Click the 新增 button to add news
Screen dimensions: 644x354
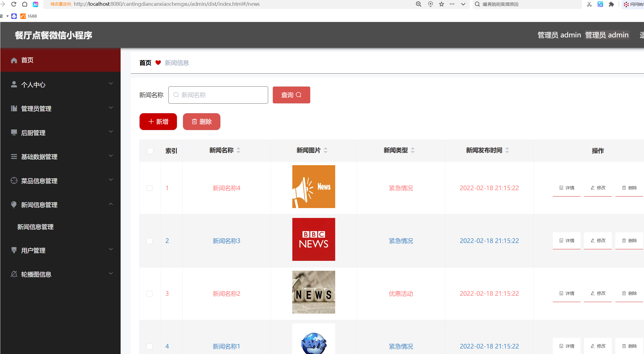tap(158, 121)
